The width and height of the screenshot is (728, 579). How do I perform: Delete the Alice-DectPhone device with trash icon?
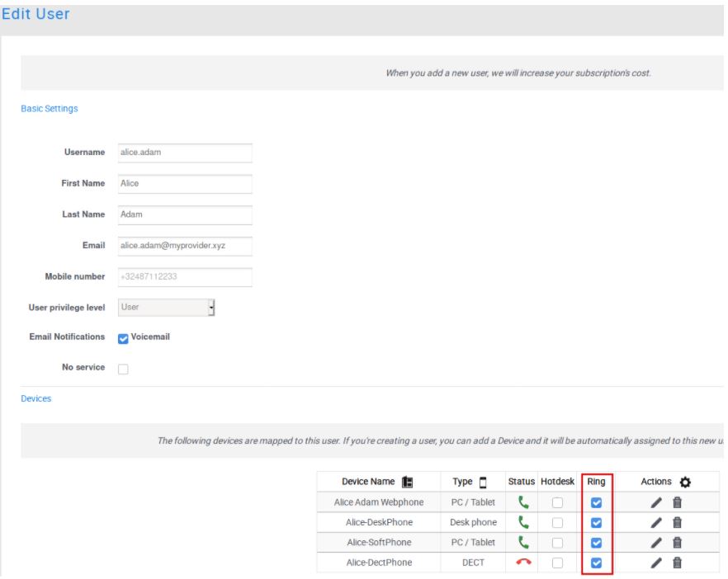point(677,563)
